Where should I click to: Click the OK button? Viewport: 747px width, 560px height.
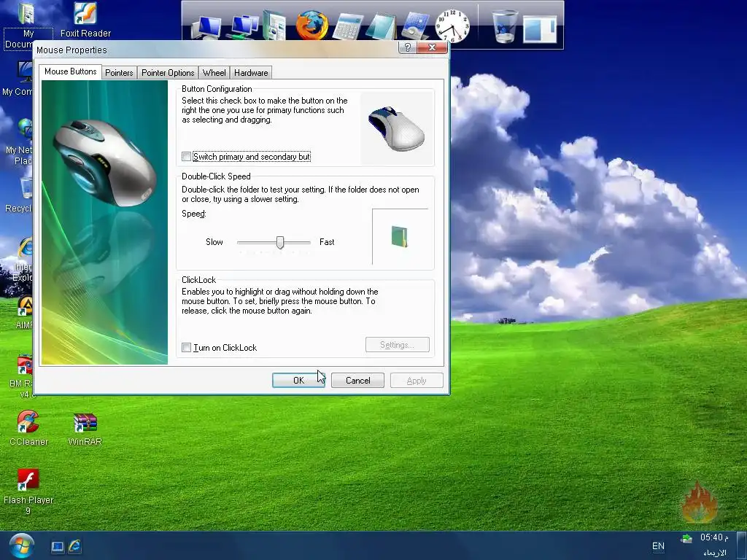coord(298,381)
